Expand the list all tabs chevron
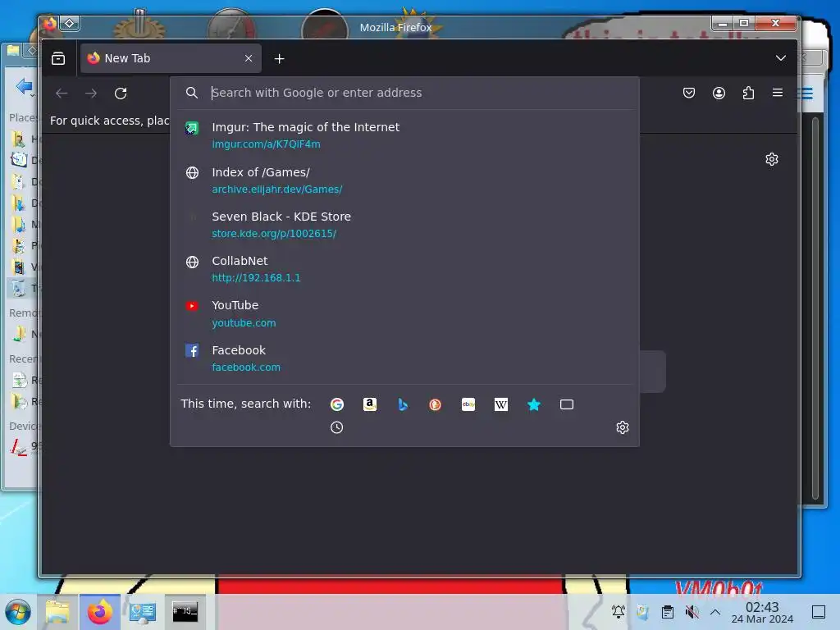The image size is (840, 630). tap(781, 58)
